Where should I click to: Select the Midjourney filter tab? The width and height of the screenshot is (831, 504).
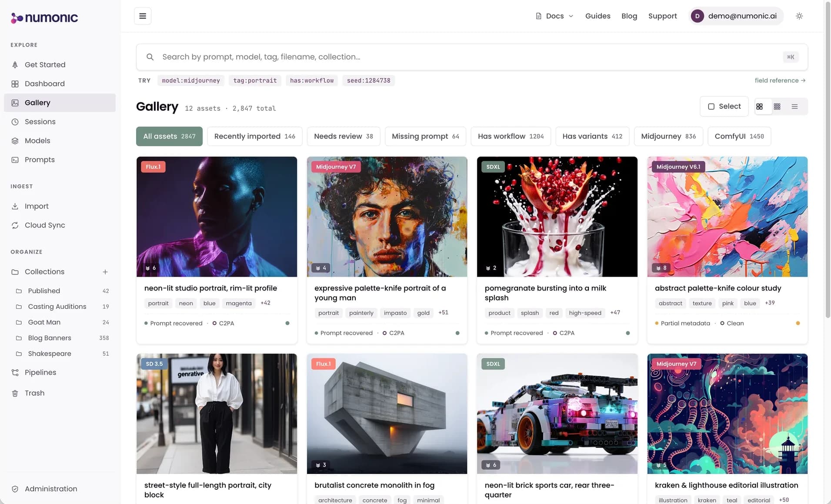[x=668, y=137]
